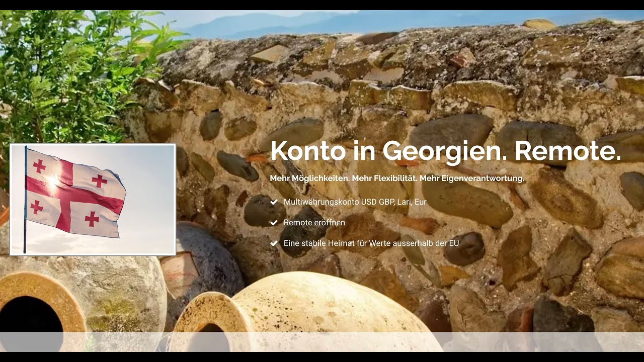644x362 pixels.
Task: Click the text "Eine stabile Heimat für Werte ausserhalb der EU"
Action: [371, 243]
